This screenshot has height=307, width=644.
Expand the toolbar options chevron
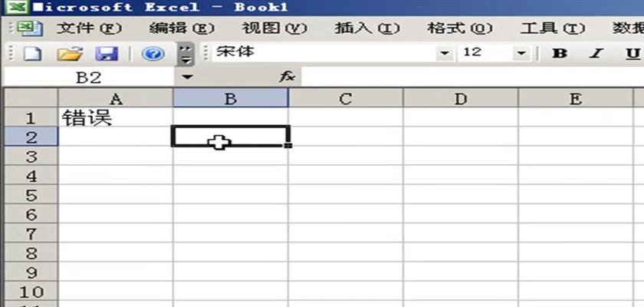click(186, 54)
